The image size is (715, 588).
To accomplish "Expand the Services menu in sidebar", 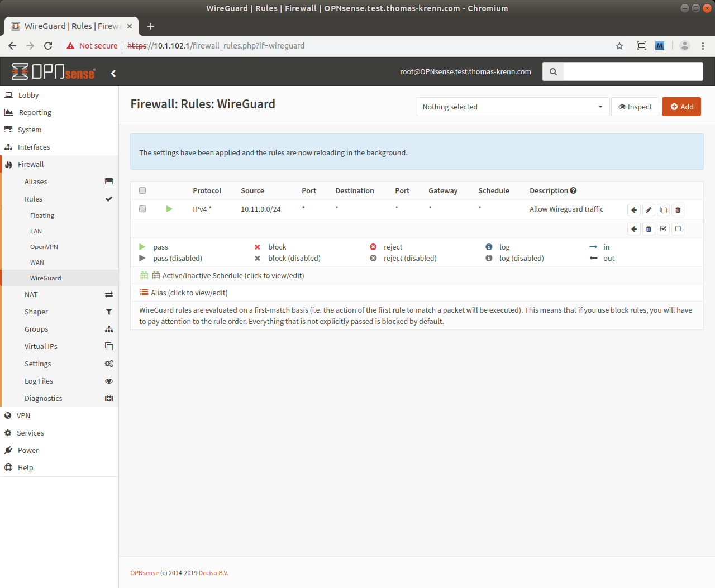I will tap(30, 433).
